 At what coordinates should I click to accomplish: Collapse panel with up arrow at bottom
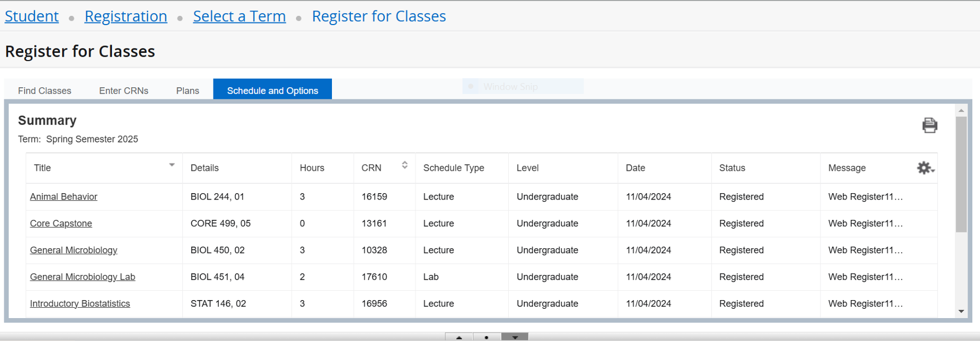click(459, 337)
